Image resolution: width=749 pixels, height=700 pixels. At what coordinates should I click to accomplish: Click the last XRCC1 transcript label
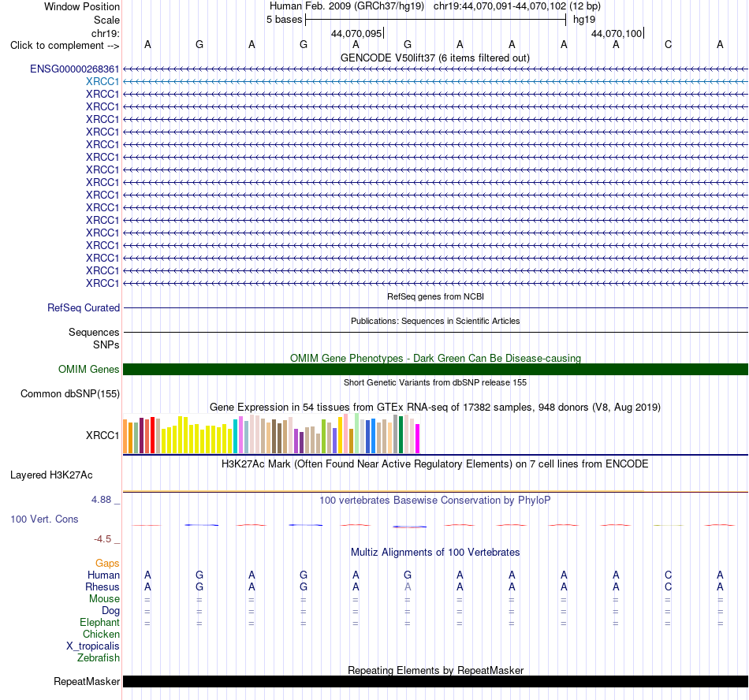tap(102, 284)
